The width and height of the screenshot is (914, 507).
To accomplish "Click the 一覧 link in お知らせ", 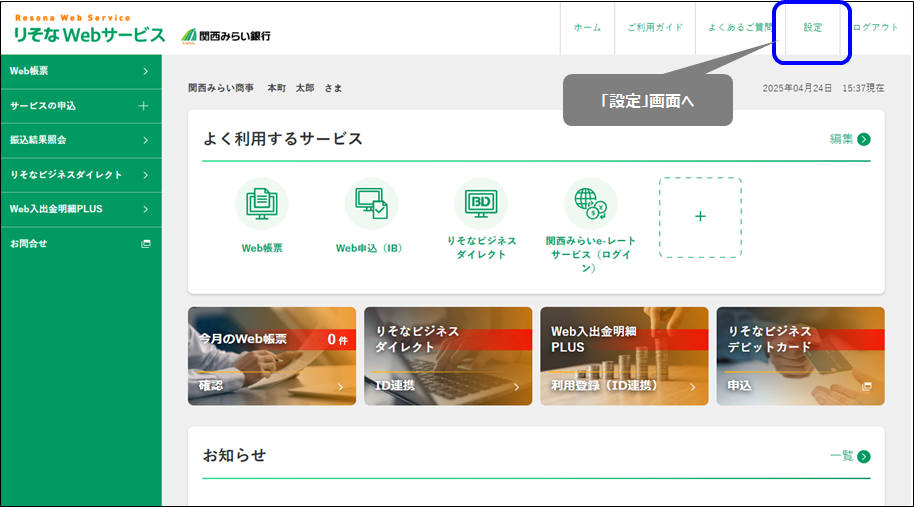I will [841, 456].
